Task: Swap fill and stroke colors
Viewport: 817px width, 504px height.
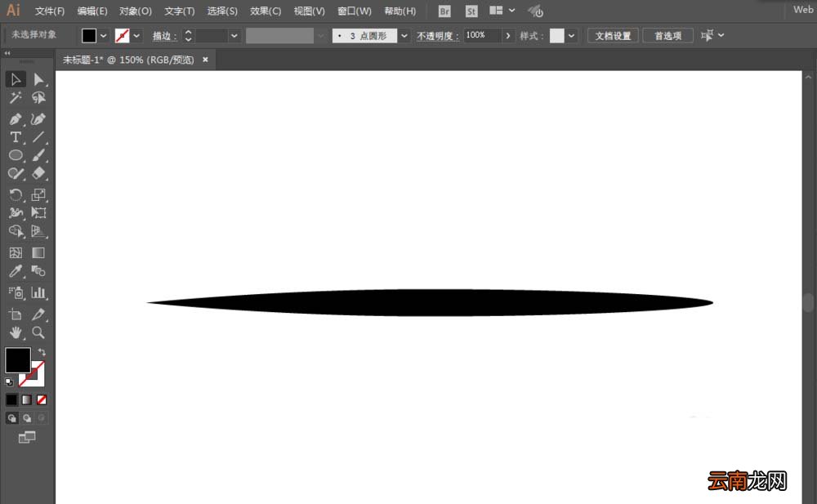Action: (x=42, y=353)
